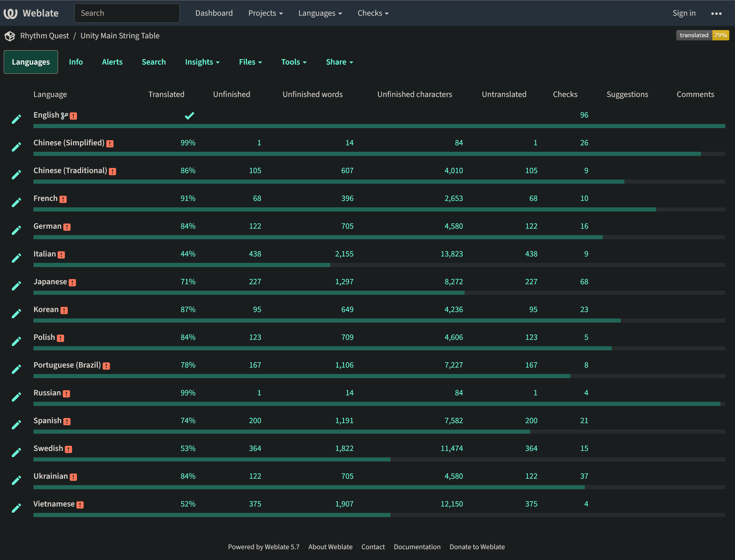Edit Polish translation via pencil icon

(x=16, y=341)
